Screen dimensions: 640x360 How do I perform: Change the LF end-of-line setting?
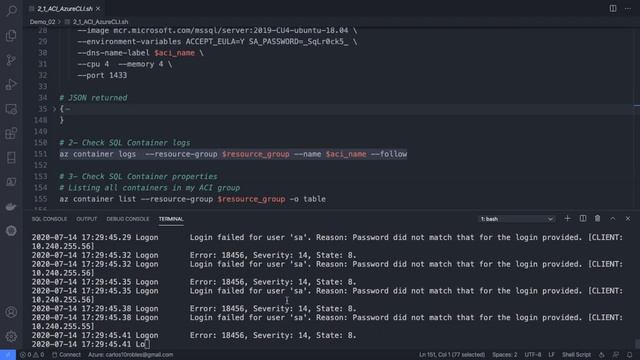[x=551, y=355]
